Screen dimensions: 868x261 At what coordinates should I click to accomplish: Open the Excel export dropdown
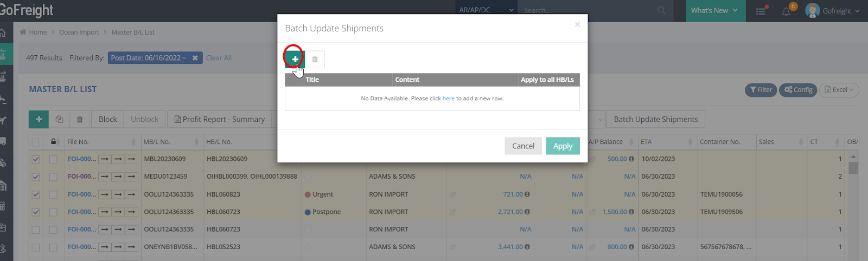pos(839,90)
